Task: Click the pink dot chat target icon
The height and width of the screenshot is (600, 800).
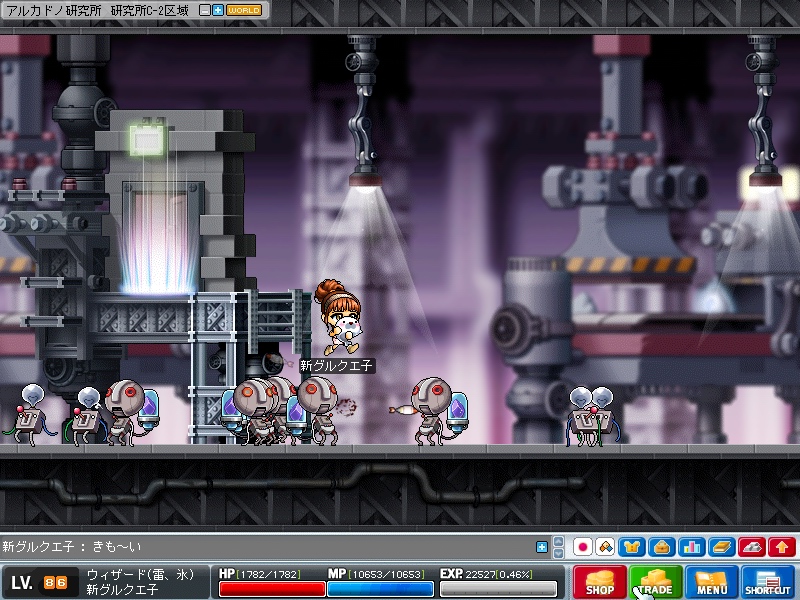Action: tap(583, 547)
